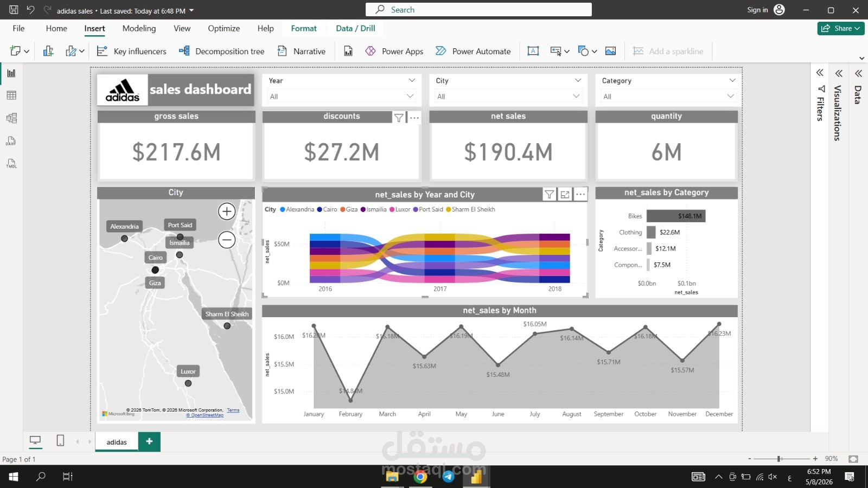Insert a Paginated report visual
The image size is (868, 488).
[x=348, y=51]
